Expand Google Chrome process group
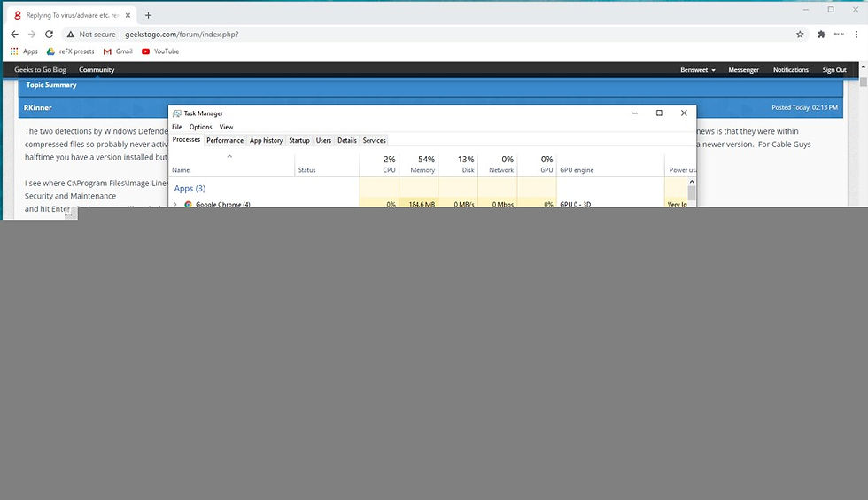Viewport: 868px width, 500px height. [x=175, y=204]
